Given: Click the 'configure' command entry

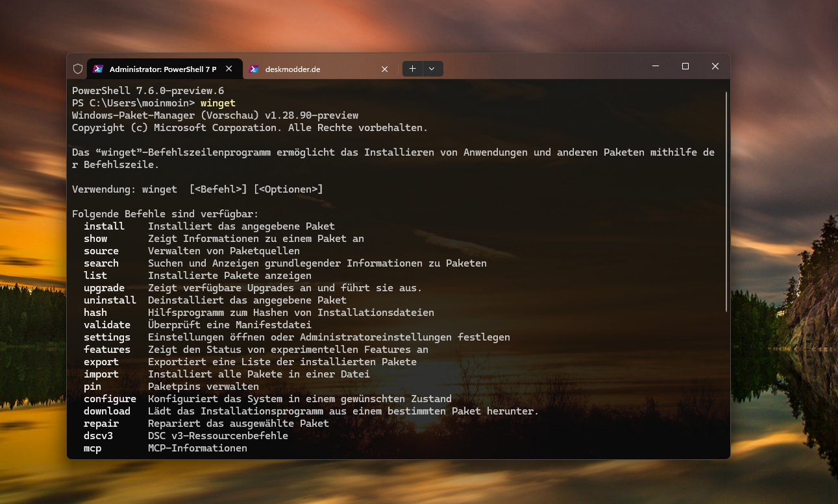Looking at the screenshot, I should (110, 399).
